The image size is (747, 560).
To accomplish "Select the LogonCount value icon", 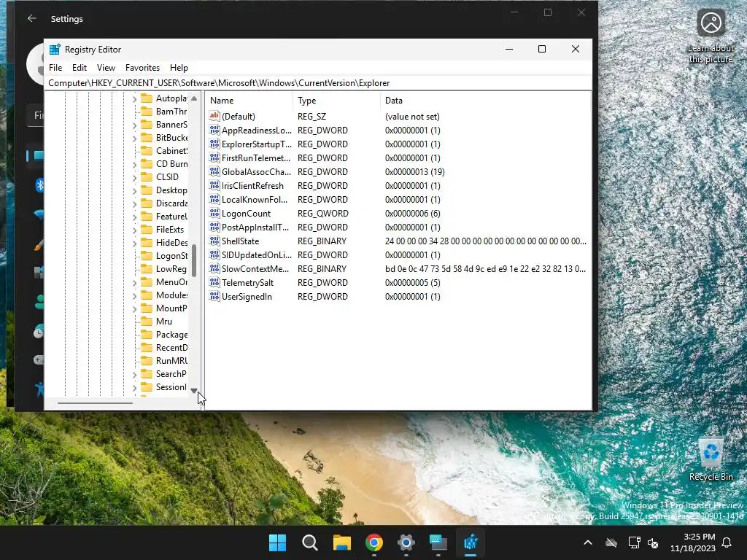I will point(214,213).
